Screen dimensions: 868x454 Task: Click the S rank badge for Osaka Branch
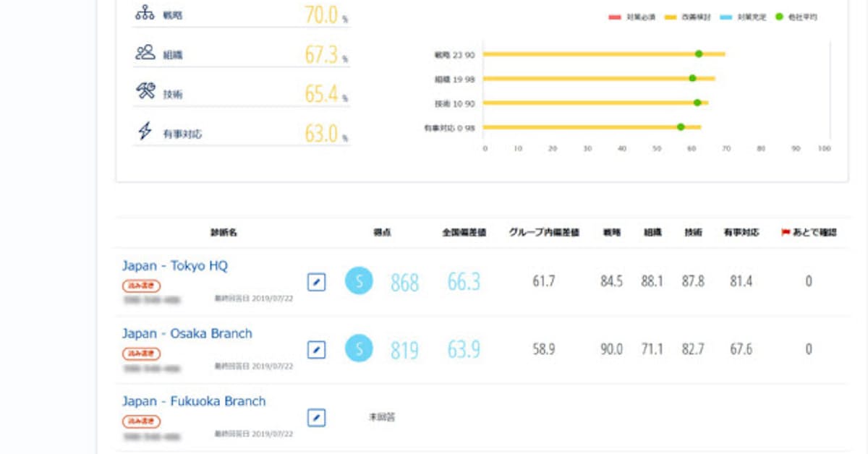(x=359, y=348)
